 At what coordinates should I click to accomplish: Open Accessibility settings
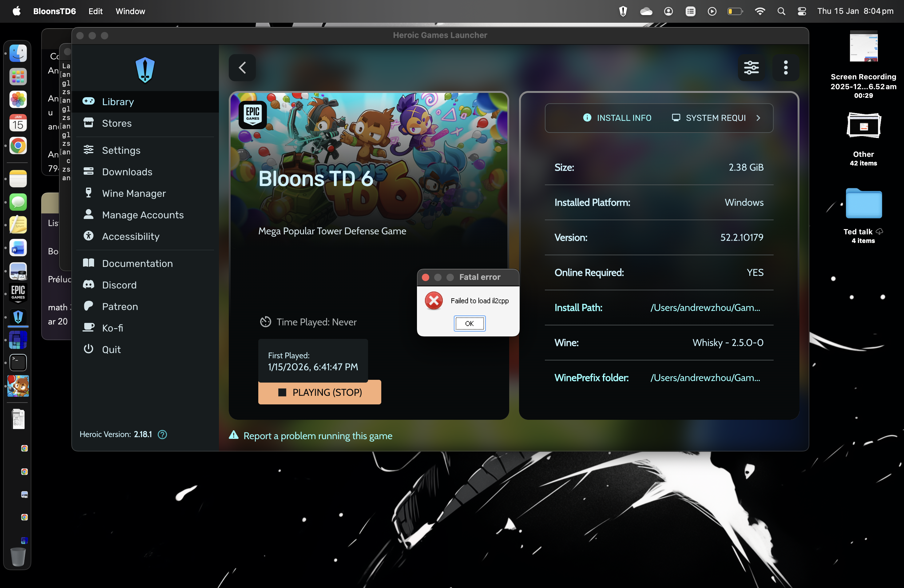130,236
